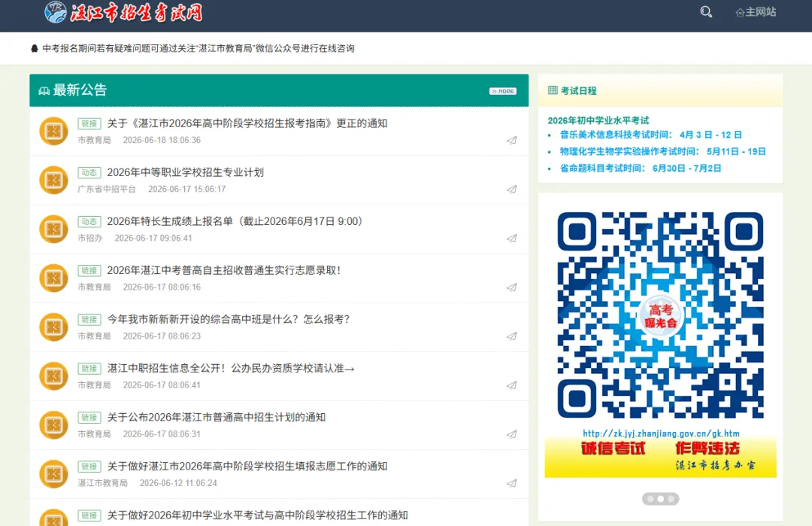Click orange avatar icon of 特长生成绩上报名单
This screenshot has height=526, width=812.
pyautogui.click(x=54, y=229)
